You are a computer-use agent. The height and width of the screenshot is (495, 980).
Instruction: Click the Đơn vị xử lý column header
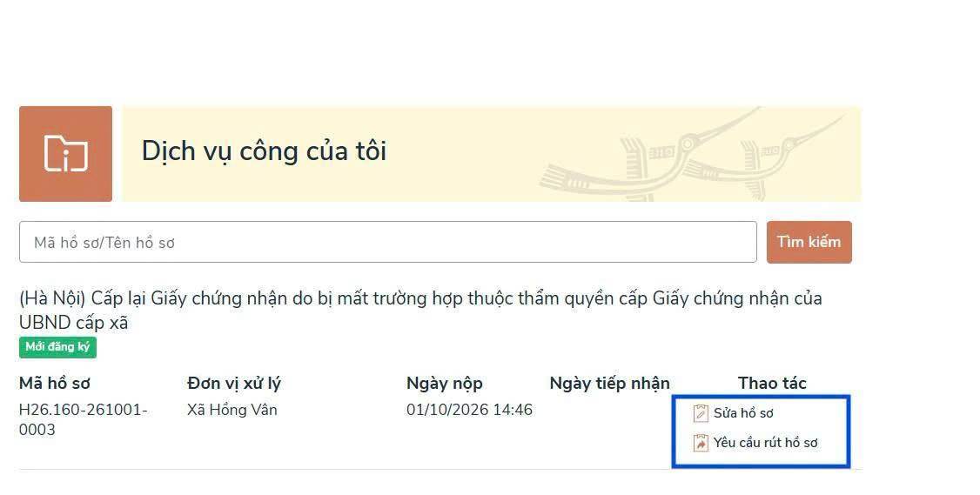pyautogui.click(x=234, y=383)
